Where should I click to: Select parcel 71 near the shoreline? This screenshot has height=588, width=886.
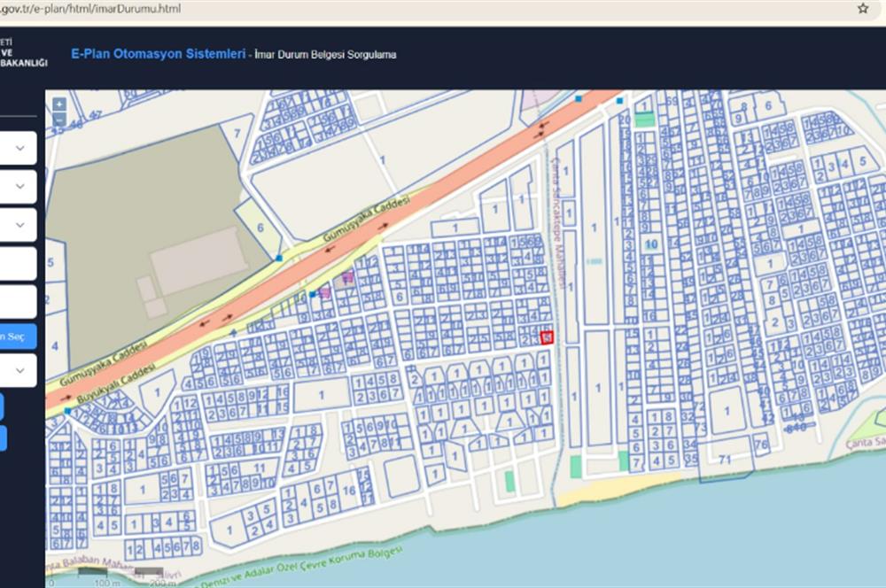click(x=724, y=460)
